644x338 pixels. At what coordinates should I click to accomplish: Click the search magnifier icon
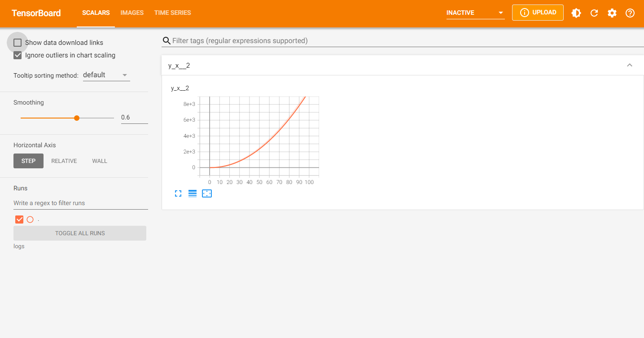click(166, 41)
